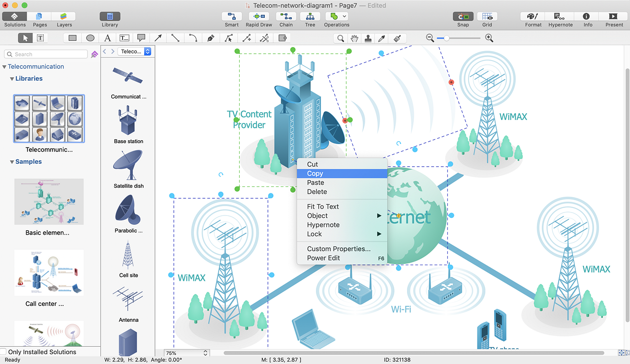Collapse the Libraries tree section

12,79
